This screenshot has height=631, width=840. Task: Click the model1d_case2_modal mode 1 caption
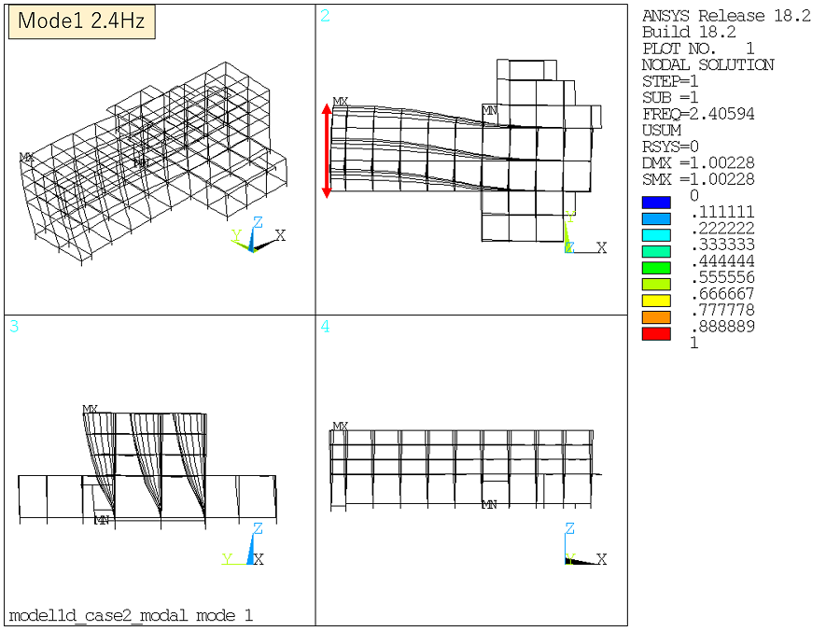pos(131,615)
